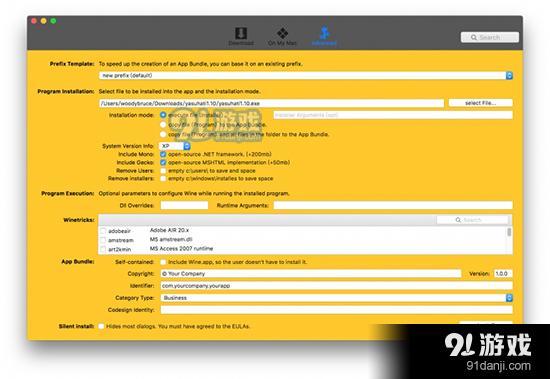Click the Winetricks search magnifier icon

458,220
